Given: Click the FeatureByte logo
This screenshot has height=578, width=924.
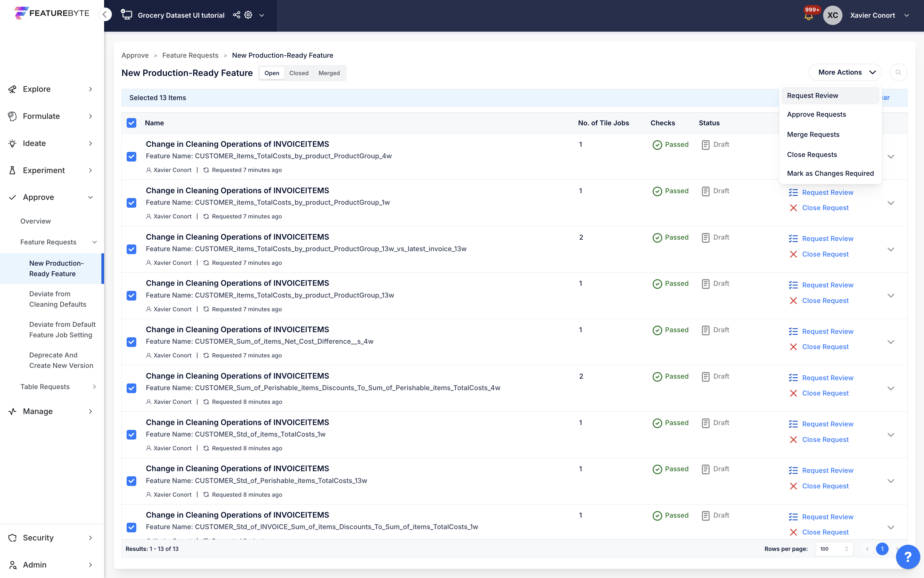Looking at the screenshot, I should (52, 13).
